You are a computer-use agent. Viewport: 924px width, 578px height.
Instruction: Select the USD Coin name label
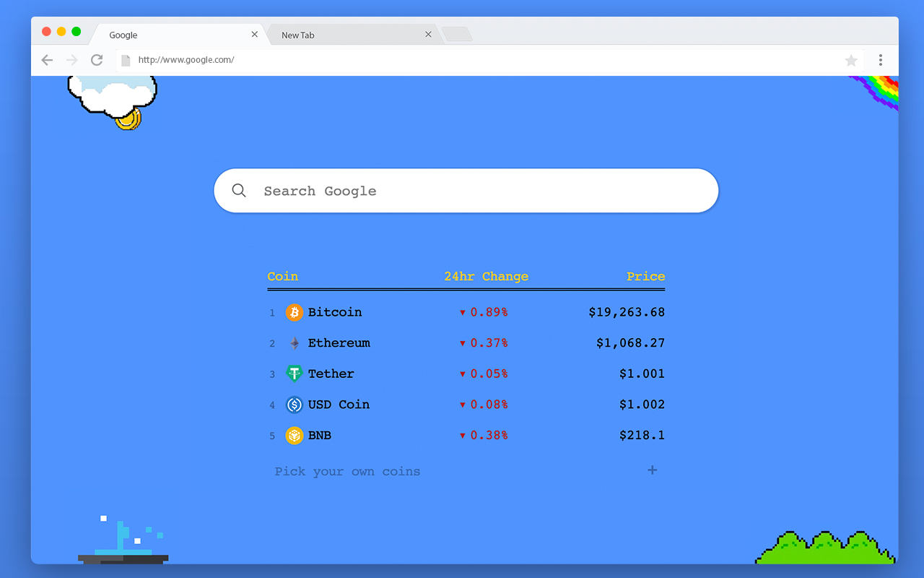tap(339, 405)
